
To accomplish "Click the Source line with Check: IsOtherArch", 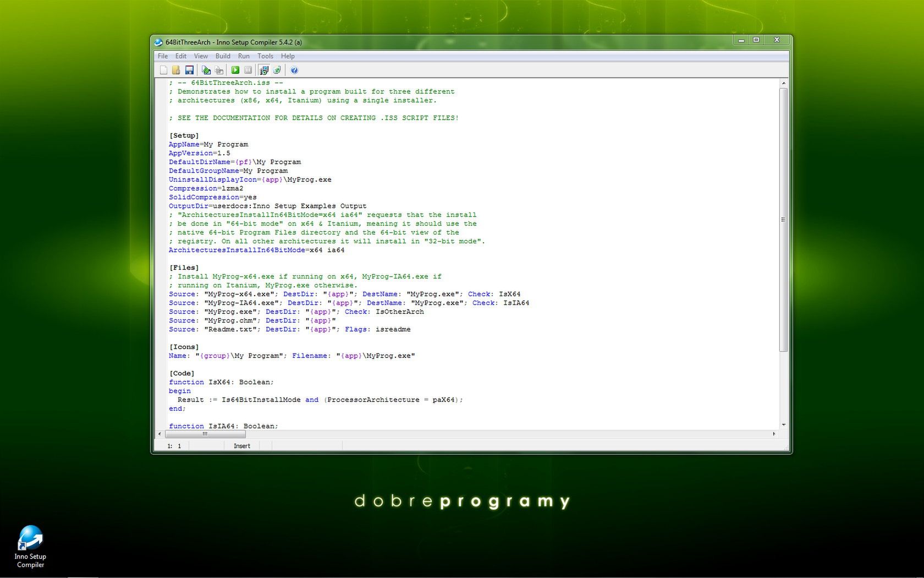I will tap(296, 312).
